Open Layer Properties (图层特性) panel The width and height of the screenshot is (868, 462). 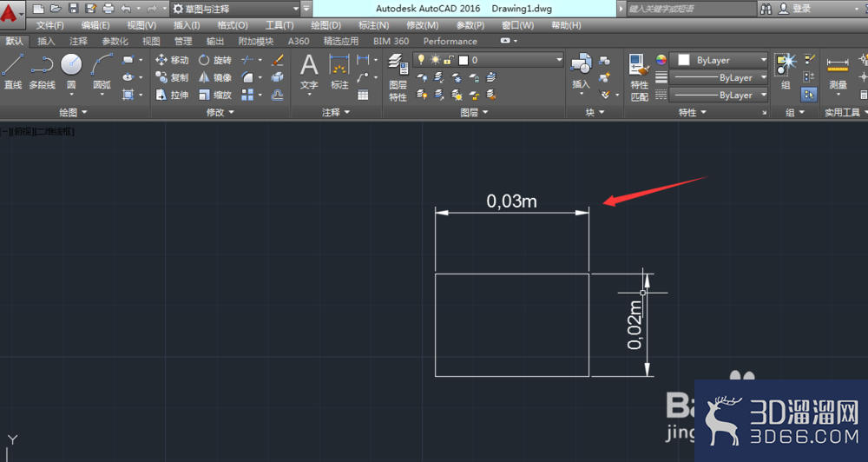pyautogui.click(x=398, y=77)
